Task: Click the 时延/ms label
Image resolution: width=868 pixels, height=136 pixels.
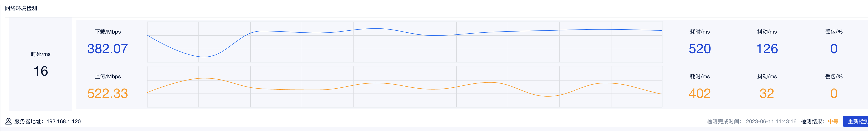Action: pos(41,54)
